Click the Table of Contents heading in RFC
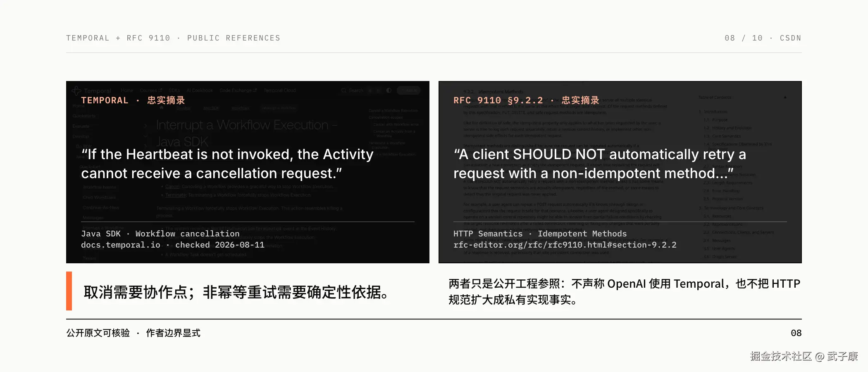The width and height of the screenshot is (868, 372). pos(715,97)
